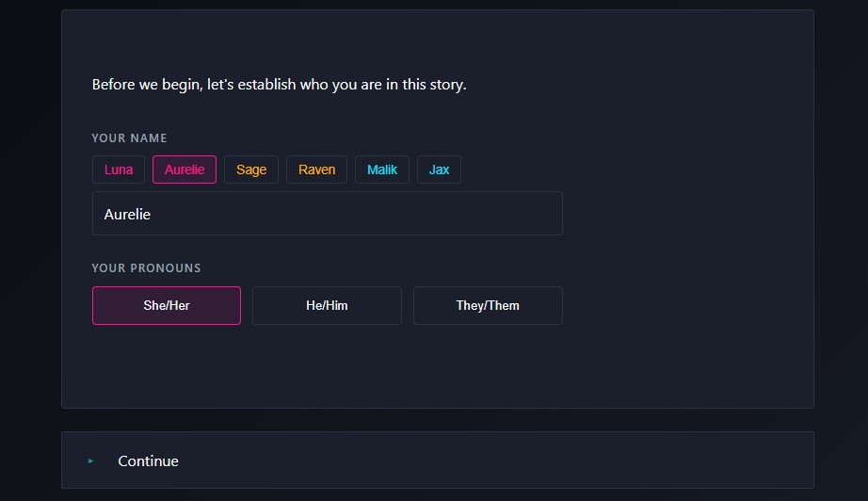
Task: Pick the Raven name chip
Action: pos(316,170)
